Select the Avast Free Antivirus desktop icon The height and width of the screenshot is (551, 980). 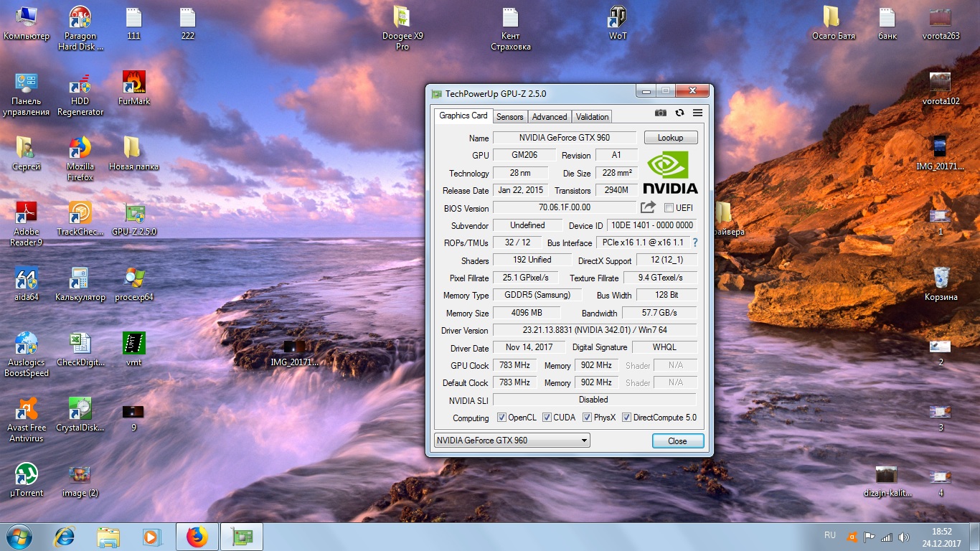(x=27, y=420)
